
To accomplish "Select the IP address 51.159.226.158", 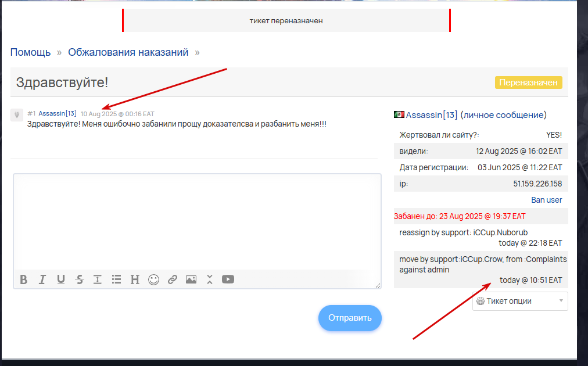I will click(x=537, y=184).
